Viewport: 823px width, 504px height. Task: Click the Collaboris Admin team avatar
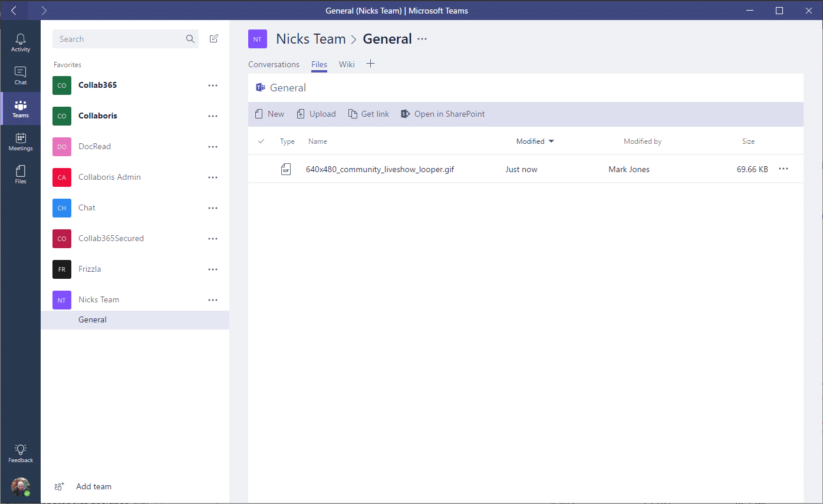[62, 177]
